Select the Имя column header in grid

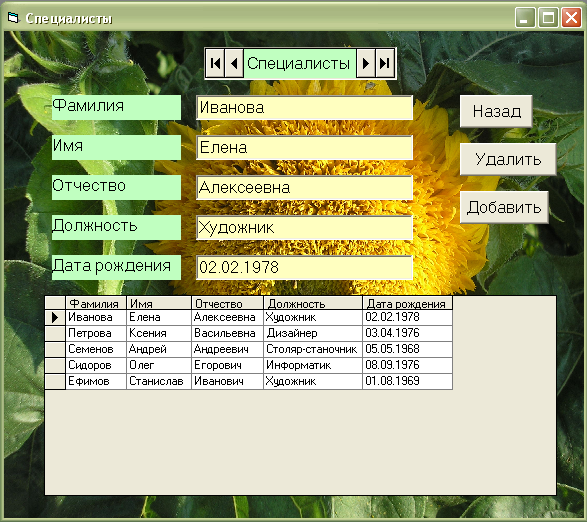pyautogui.click(x=159, y=303)
